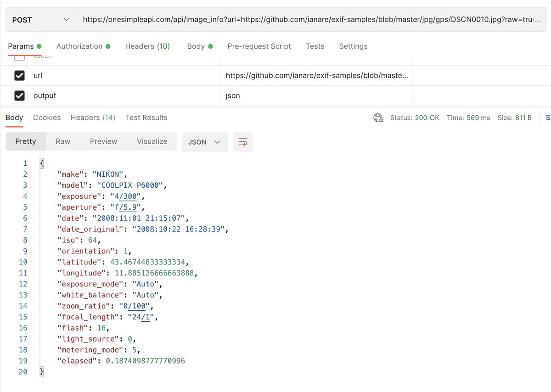Switch to Raw response view

[x=63, y=141]
